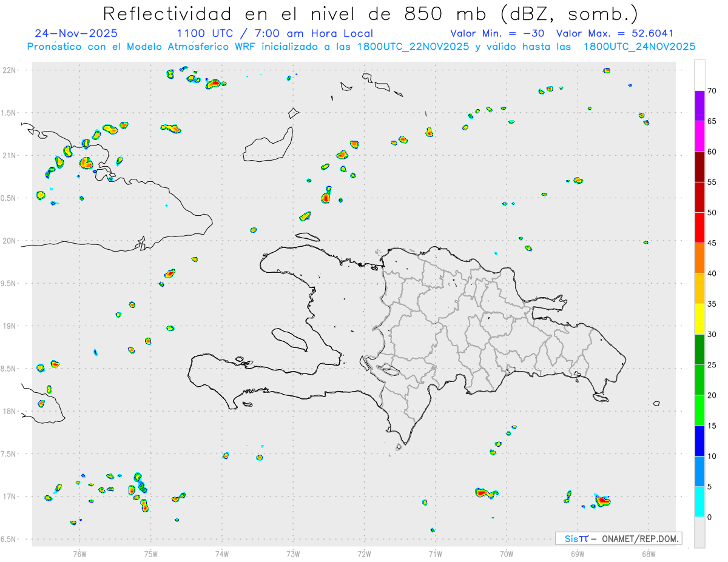Screen dimensions: 728x562
Task: Pick the orange 40–45 dBZ color band
Action: [x=699, y=258]
